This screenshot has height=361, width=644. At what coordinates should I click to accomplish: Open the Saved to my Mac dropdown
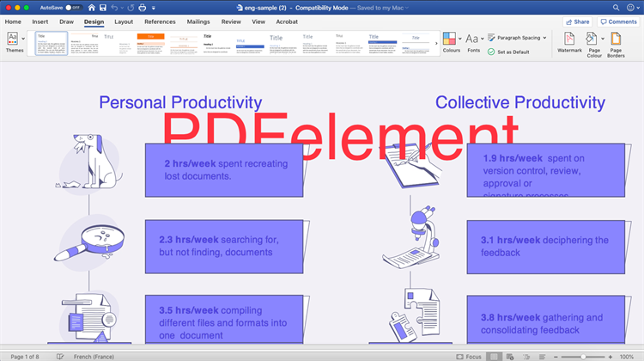click(x=382, y=8)
